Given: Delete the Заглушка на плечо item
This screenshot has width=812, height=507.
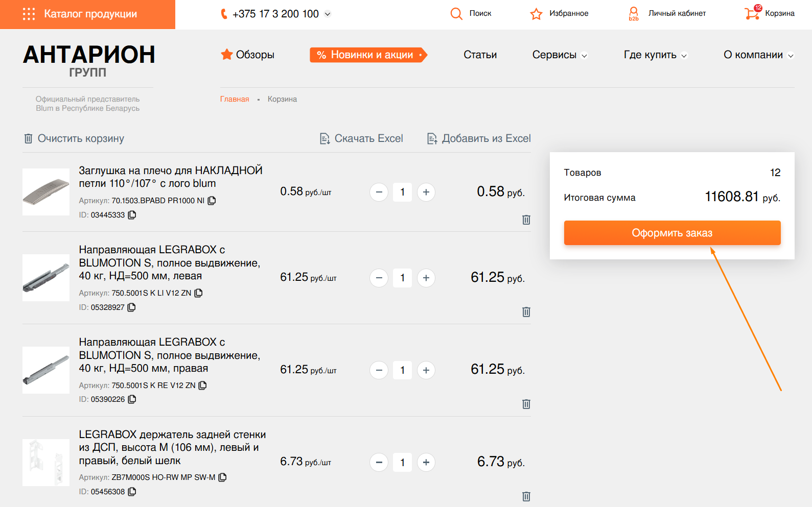Looking at the screenshot, I should point(526,220).
